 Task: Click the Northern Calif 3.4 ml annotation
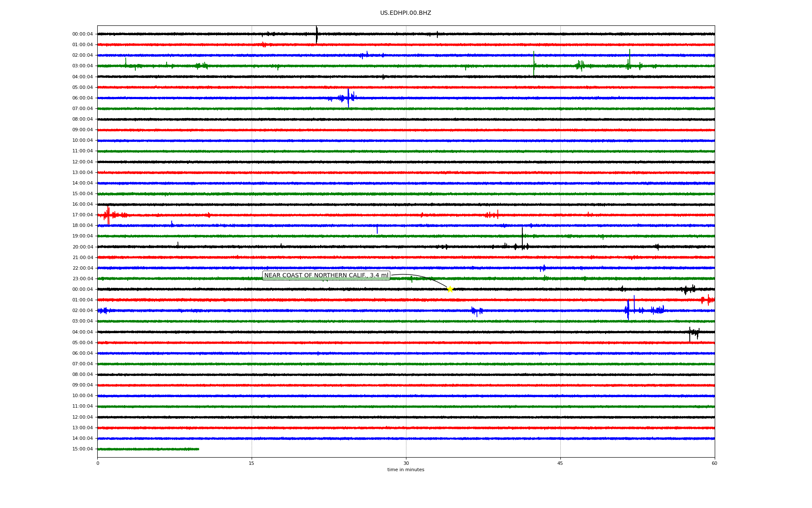[x=326, y=276]
